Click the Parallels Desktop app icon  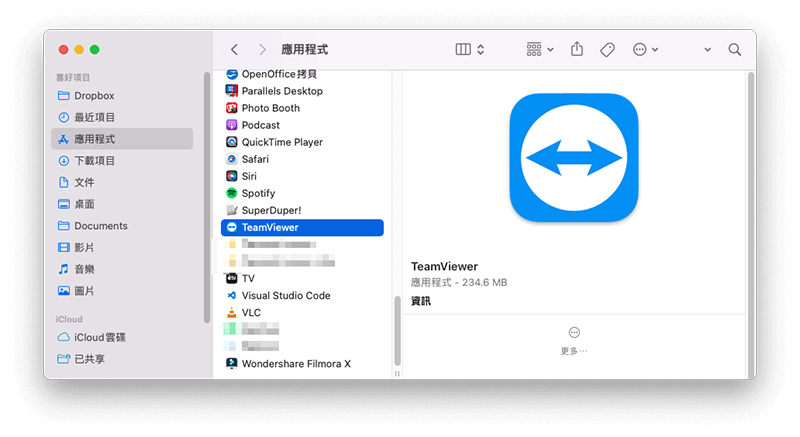(x=232, y=91)
